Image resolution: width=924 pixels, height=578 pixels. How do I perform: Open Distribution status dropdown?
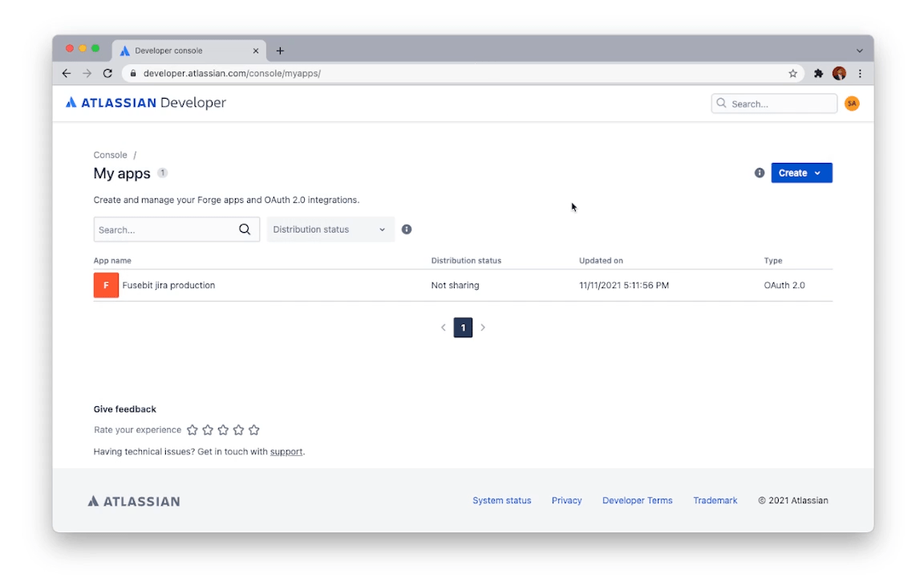point(330,230)
